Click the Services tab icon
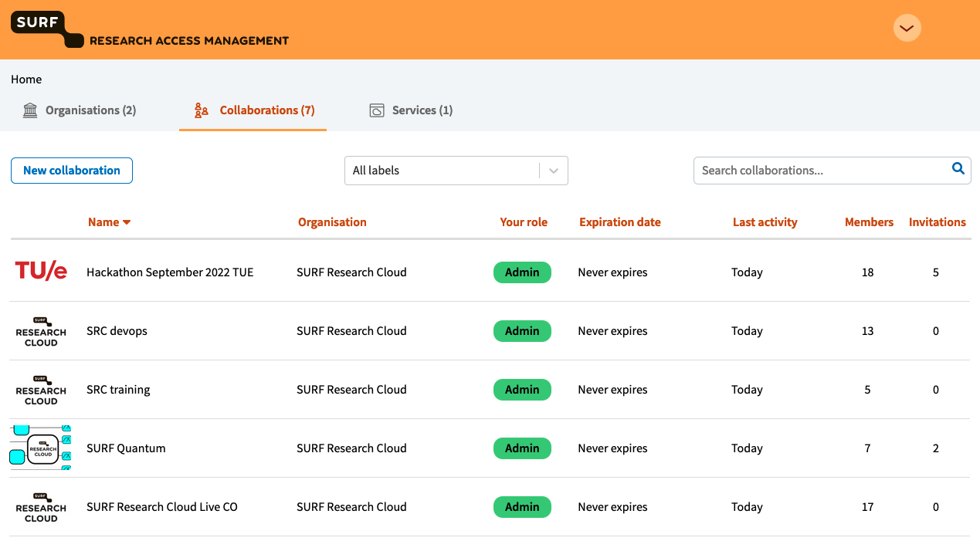Screen dimensions: 980x541 click(x=377, y=110)
